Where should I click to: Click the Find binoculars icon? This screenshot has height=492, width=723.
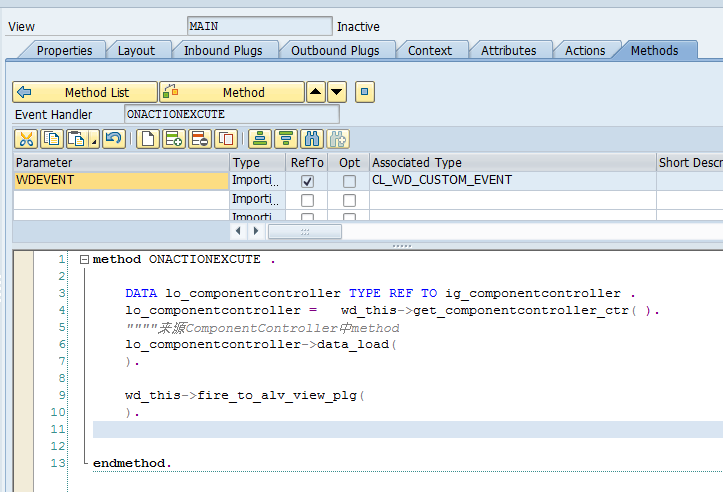pyautogui.click(x=312, y=139)
